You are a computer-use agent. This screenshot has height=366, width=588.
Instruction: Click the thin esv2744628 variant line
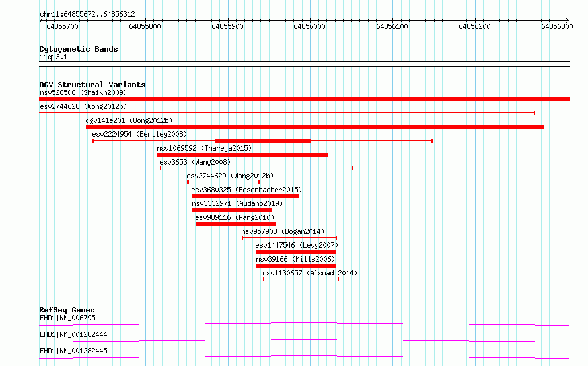(287, 113)
